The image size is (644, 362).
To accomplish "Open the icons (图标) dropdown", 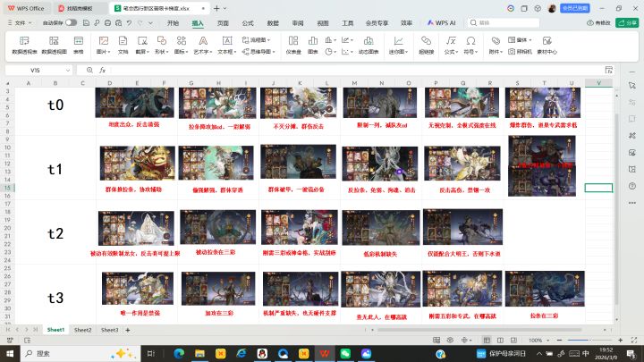I will coord(181,46).
